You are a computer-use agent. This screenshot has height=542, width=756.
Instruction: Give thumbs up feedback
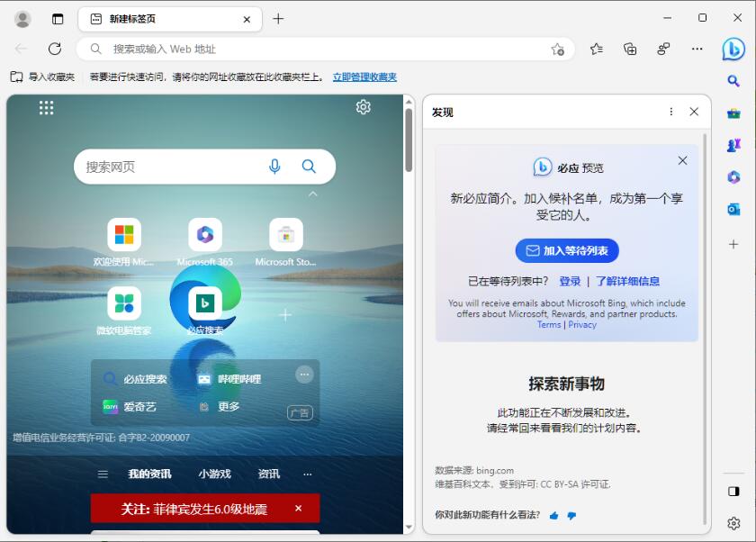[553, 516]
